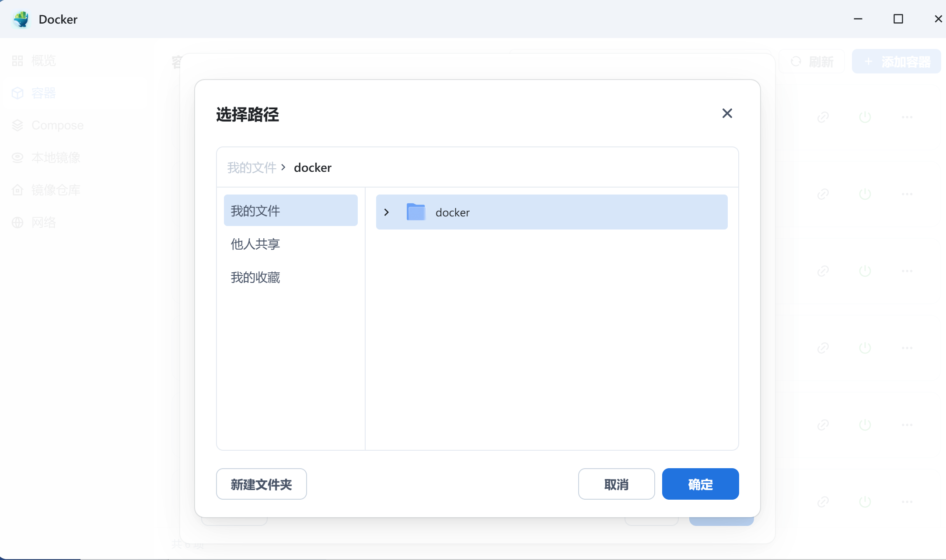The image size is (946, 560).
Task: Click the 容器 cube icon
Action: [x=17, y=93]
